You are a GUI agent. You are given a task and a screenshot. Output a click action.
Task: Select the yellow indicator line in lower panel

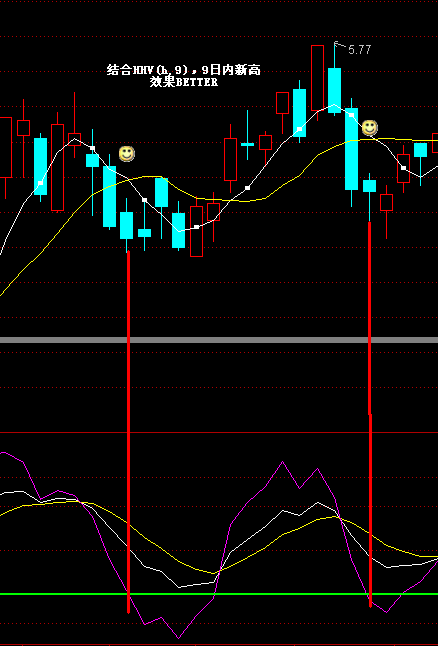click(219, 536)
